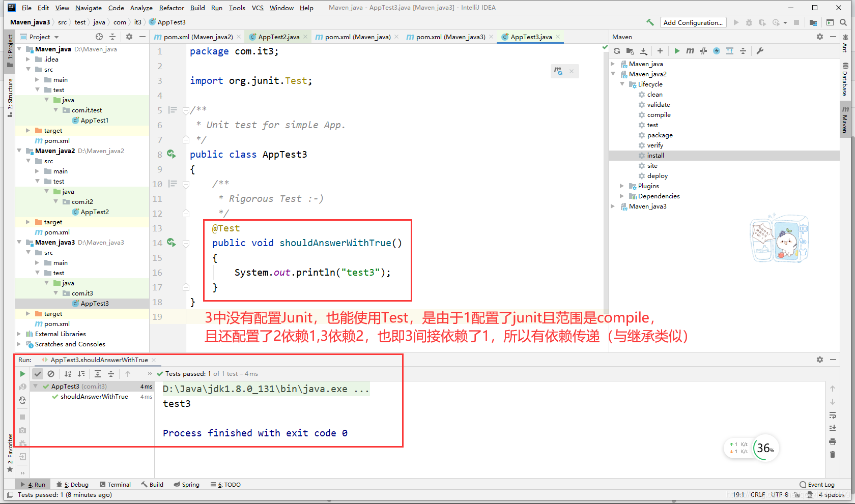
Task: Open the VCS menu
Action: 258,8
